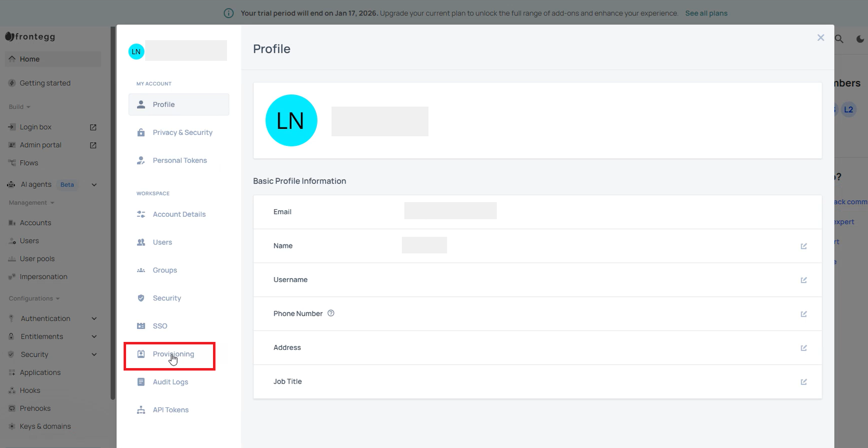Click Login box external link icon

[x=93, y=127]
